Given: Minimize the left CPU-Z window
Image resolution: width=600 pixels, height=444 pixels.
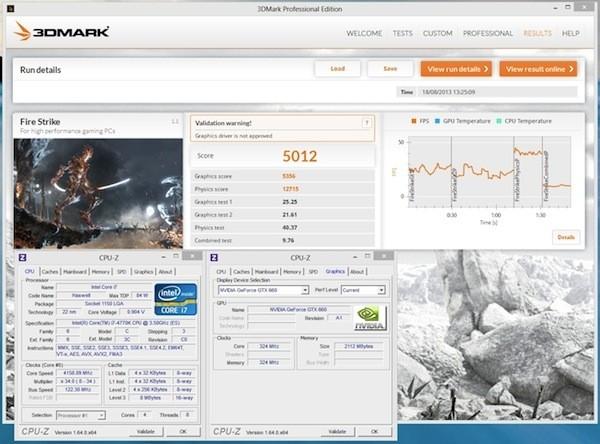Looking at the screenshot, I should click(163, 257).
